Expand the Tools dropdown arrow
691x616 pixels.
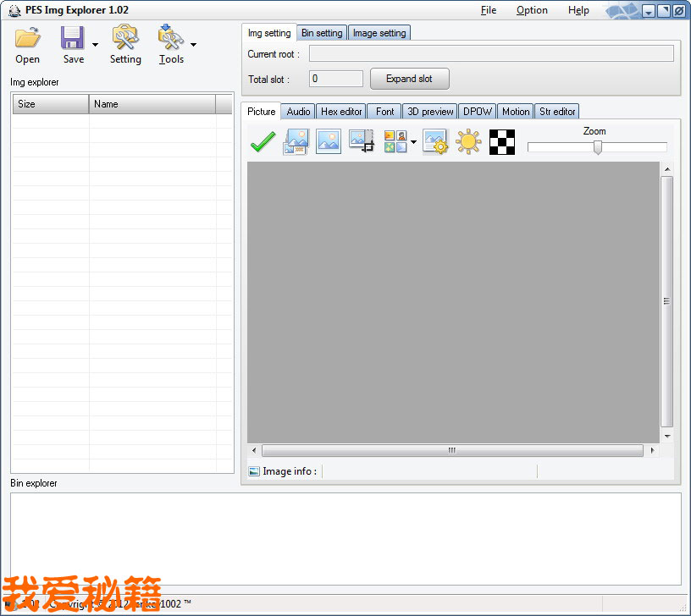(194, 45)
